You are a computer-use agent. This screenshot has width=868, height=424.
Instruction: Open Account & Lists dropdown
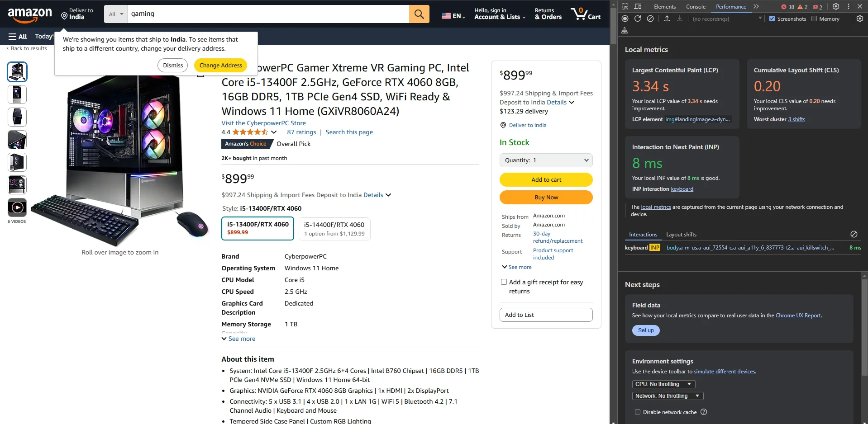[x=500, y=14]
